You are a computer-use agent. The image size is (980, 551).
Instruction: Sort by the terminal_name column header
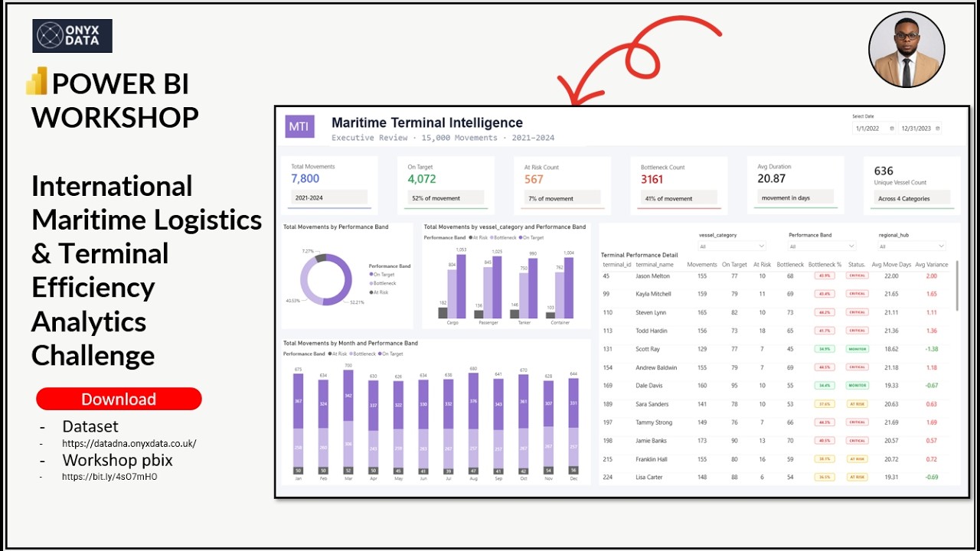tap(655, 264)
